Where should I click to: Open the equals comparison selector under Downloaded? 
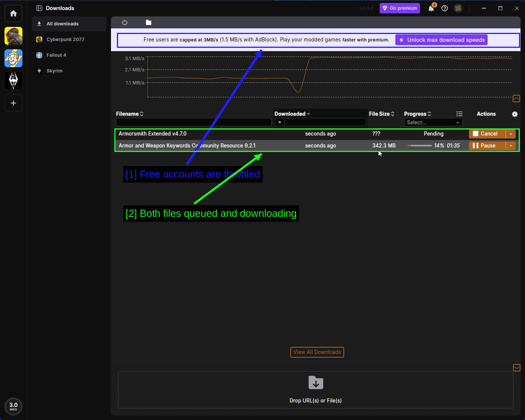[x=280, y=122]
